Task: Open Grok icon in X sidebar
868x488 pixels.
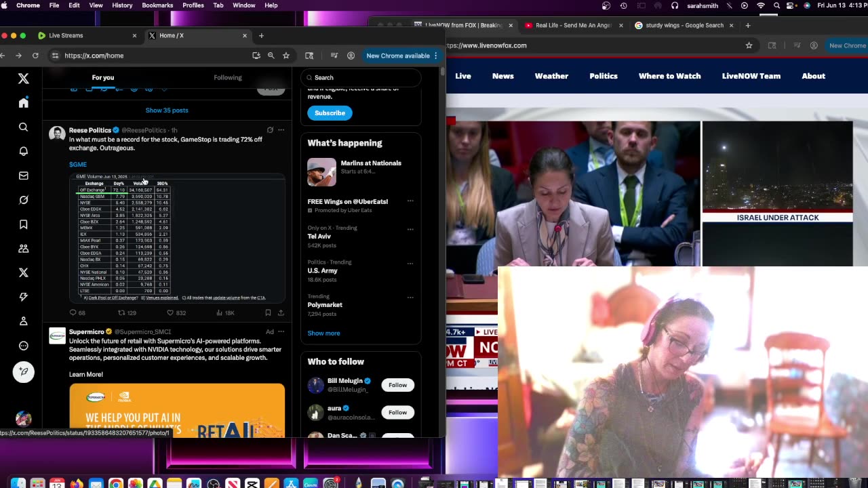Action: pyautogui.click(x=23, y=200)
